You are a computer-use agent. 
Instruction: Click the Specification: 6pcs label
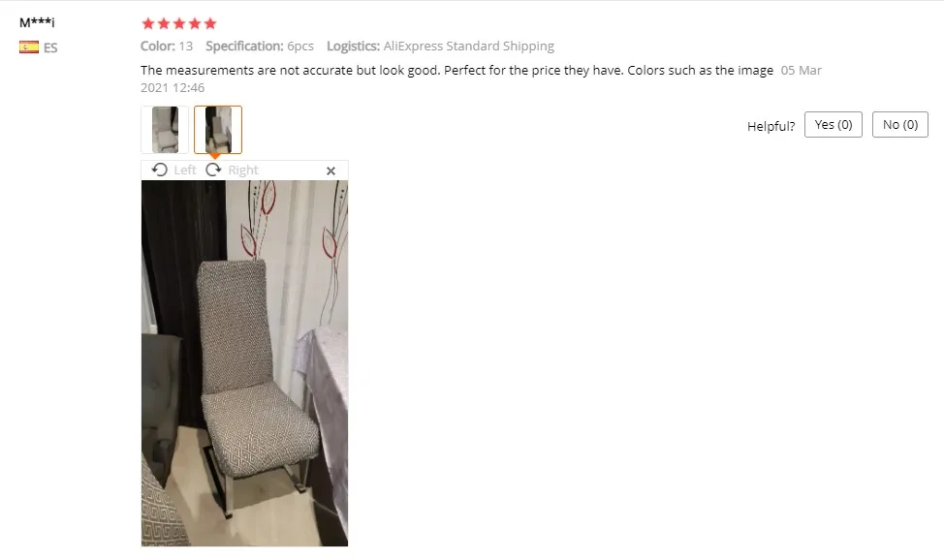260,47
